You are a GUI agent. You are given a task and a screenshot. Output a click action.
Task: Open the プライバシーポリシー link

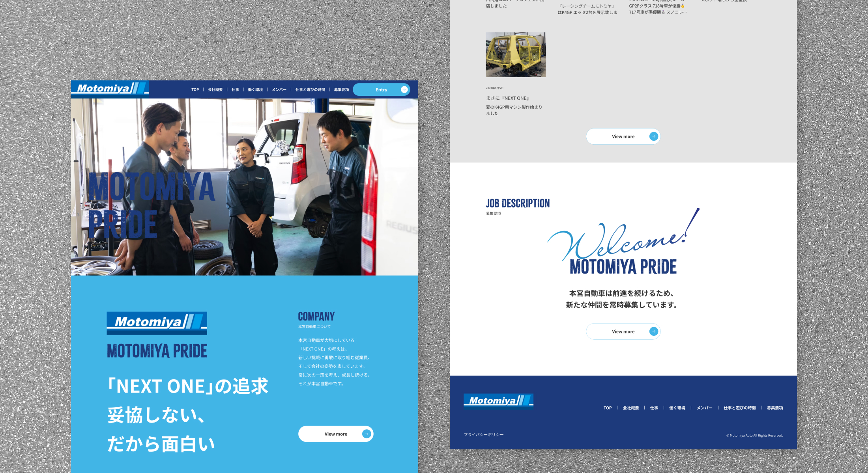(x=483, y=434)
